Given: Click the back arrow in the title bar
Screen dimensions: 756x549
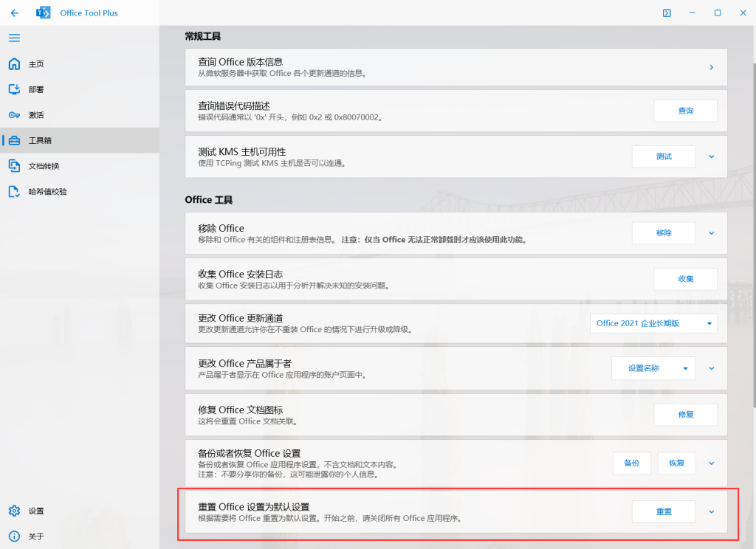Looking at the screenshot, I should [x=15, y=13].
